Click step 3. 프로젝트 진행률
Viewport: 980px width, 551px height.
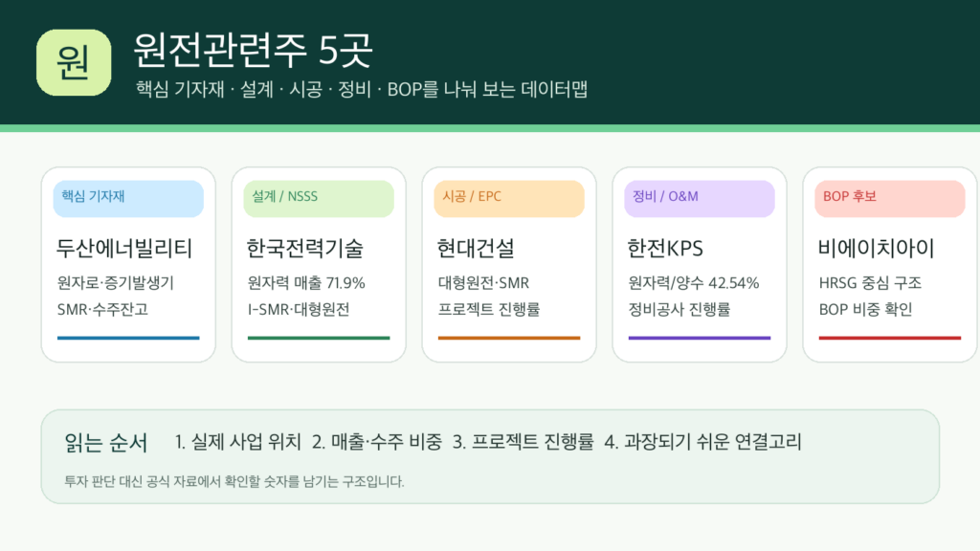coord(523,442)
